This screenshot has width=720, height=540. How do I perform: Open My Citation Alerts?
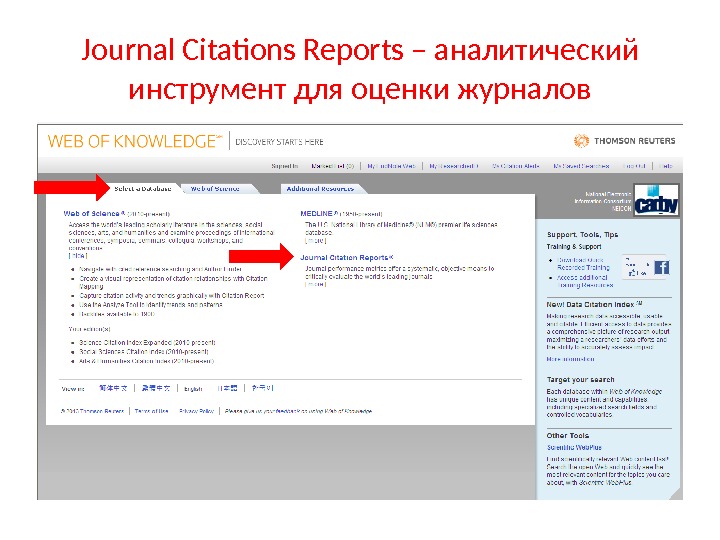coord(516,166)
